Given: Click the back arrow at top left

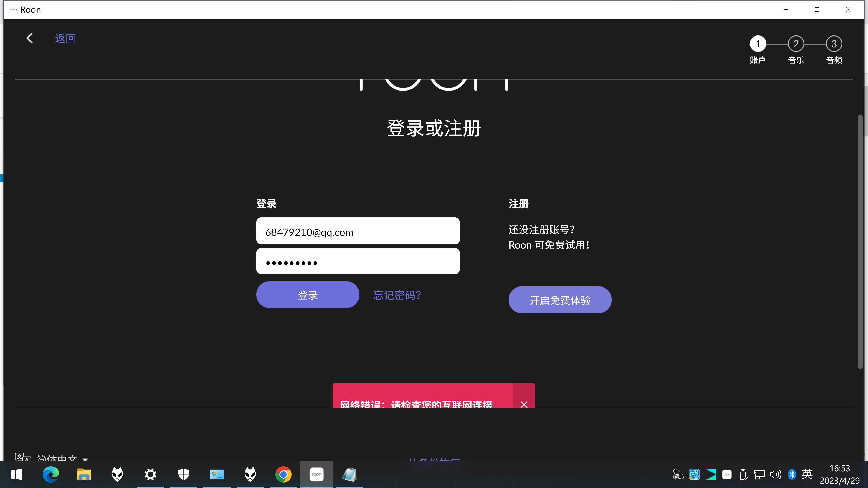Looking at the screenshot, I should pyautogui.click(x=30, y=38).
